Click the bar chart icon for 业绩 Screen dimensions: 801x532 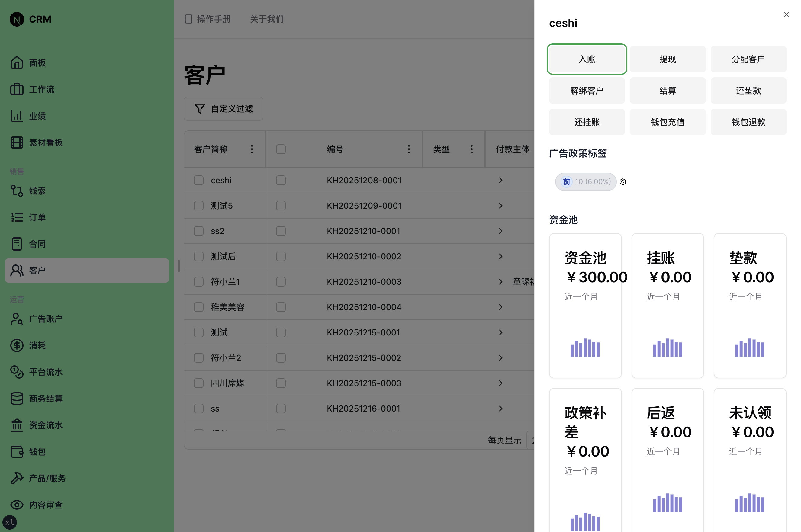coord(17,116)
